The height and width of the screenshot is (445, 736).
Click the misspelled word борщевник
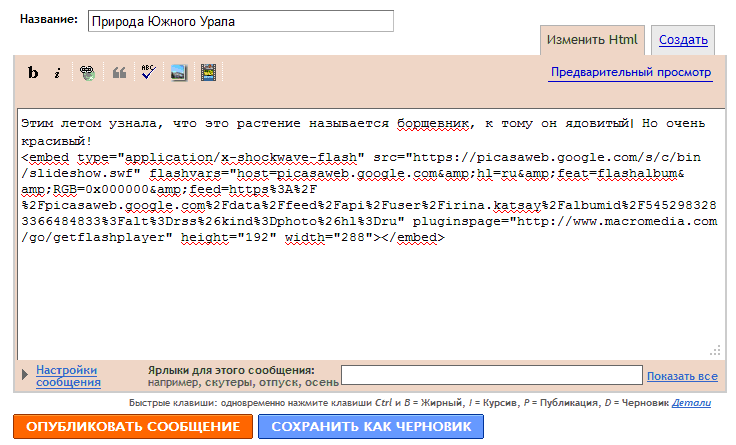pyautogui.click(x=432, y=124)
